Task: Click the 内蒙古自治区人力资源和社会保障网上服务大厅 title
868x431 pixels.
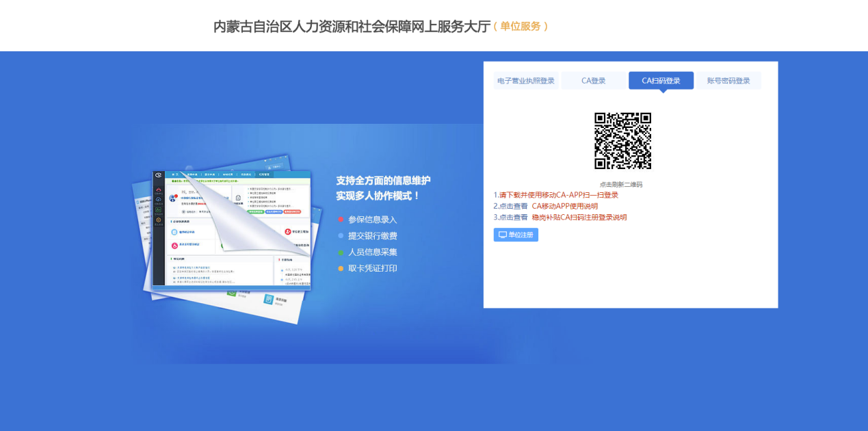Action: [x=352, y=27]
